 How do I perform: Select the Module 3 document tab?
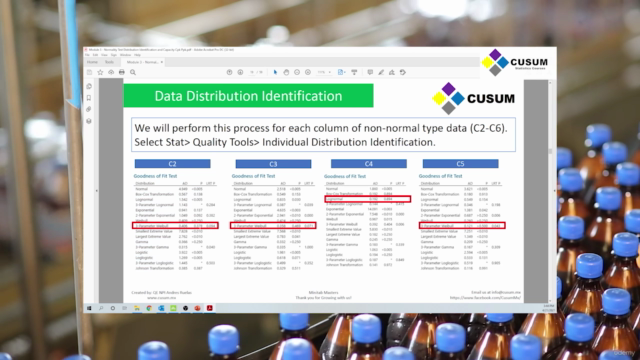(x=142, y=62)
